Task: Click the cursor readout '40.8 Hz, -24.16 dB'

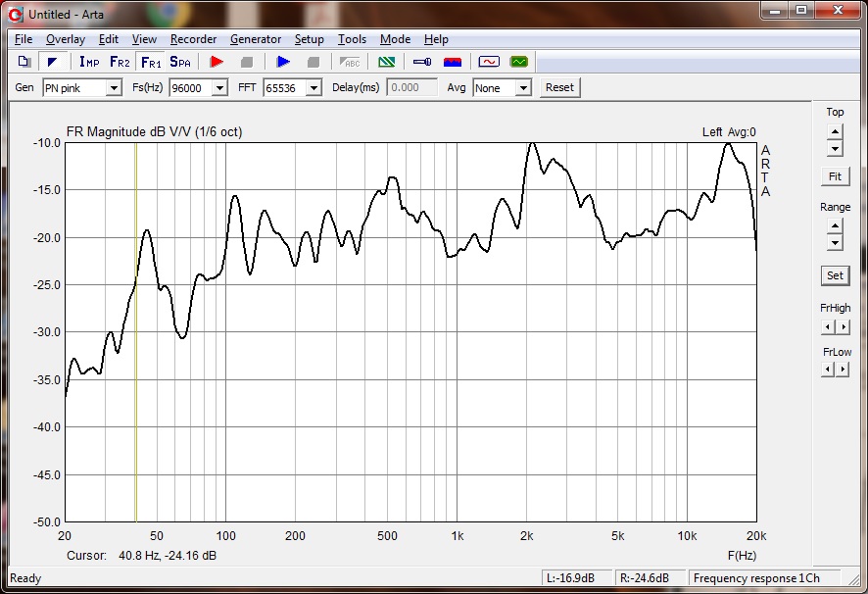Action: point(168,555)
